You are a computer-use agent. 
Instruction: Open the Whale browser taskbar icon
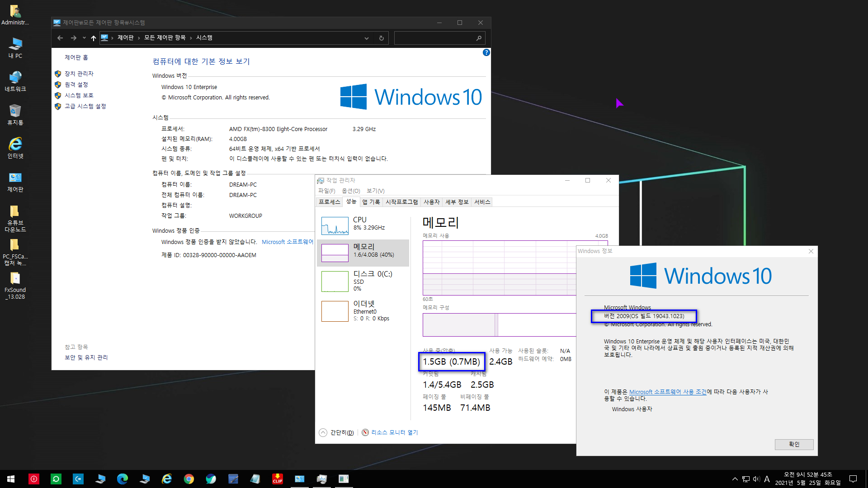(x=211, y=479)
